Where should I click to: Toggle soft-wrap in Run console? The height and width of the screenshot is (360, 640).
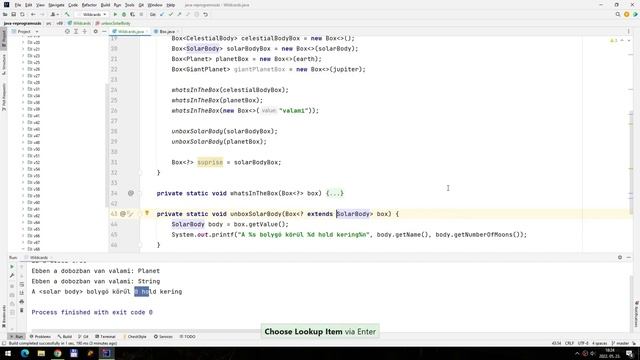click(22, 284)
